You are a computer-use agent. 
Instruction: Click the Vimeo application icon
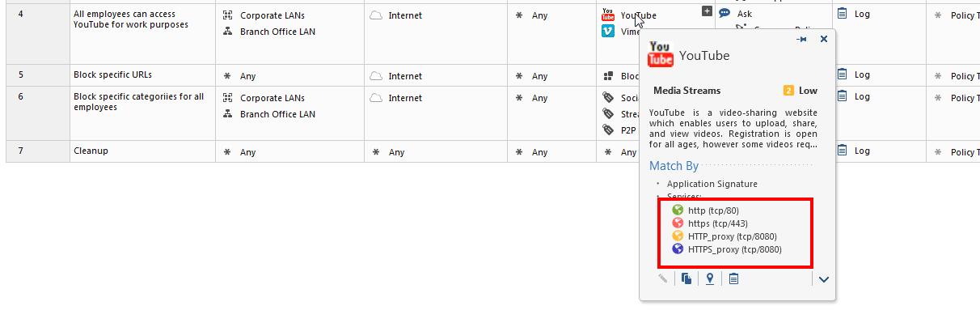click(x=608, y=32)
